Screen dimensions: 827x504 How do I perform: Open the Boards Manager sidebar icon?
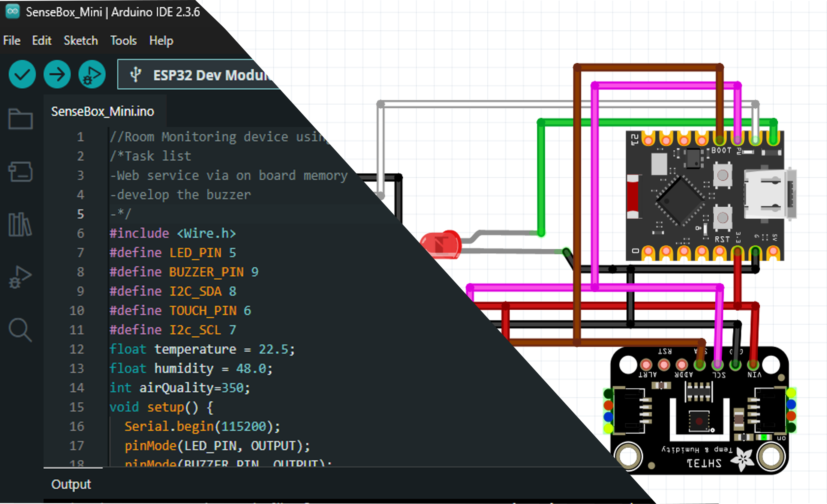pyautogui.click(x=20, y=172)
